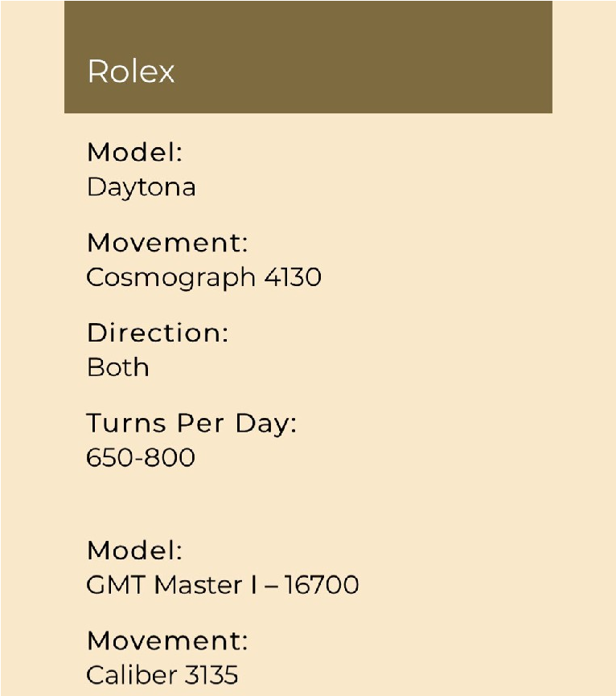Image resolution: width=616 pixels, height=696 pixels.
Task: Select the Movement label above Caliber
Action: [x=167, y=641]
